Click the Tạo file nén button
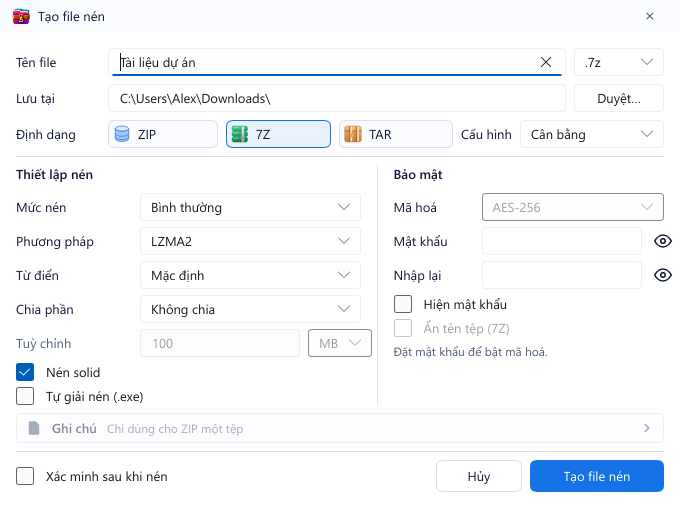This screenshot has height=508, width=680. click(x=597, y=476)
